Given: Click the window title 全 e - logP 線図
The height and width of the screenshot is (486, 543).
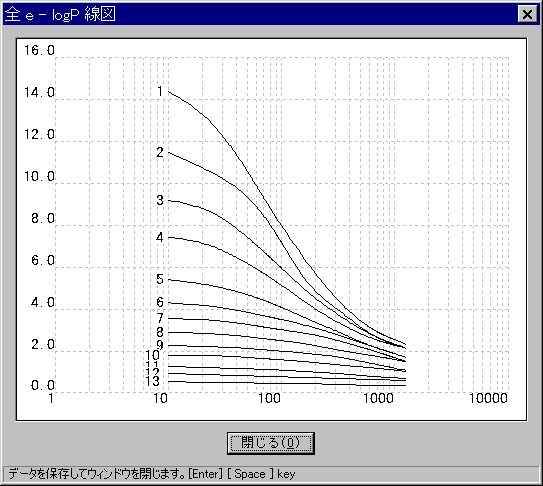Looking at the screenshot, I should coord(60,14).
